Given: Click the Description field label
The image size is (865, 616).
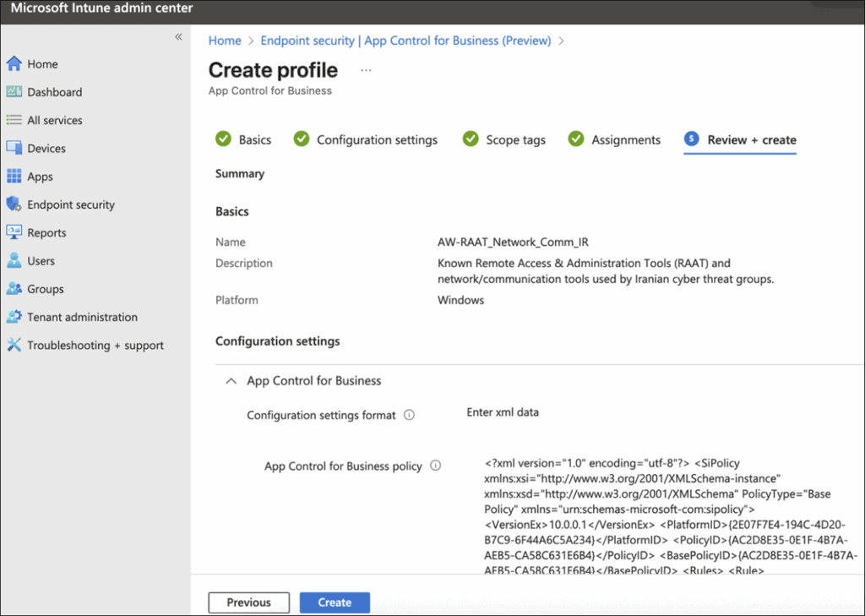Looking at the screenshot, I should [244, 264].
